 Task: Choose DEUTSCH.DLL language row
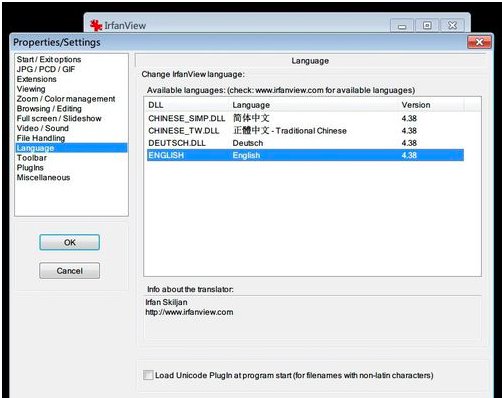tap(305, 143)
